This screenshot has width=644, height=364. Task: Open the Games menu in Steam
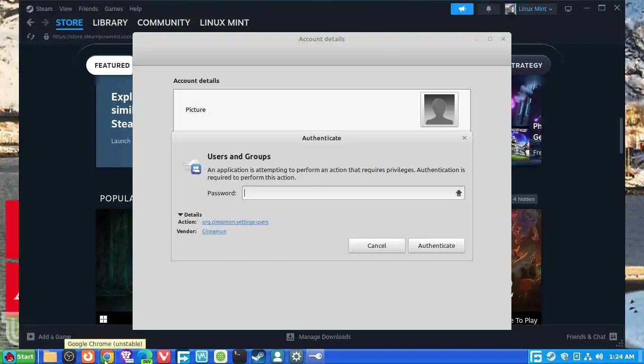(114, 9)
